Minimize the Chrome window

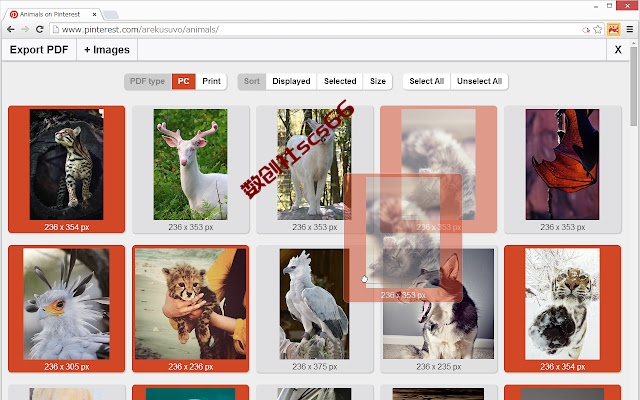tap(596, 6)
